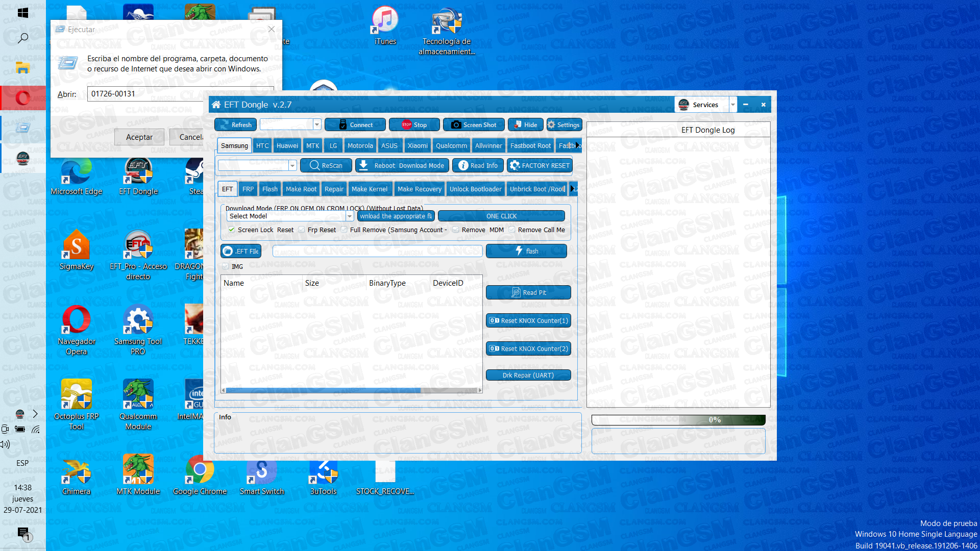
Task: Open MTK Module desktop icon
Action: [138, 475]
